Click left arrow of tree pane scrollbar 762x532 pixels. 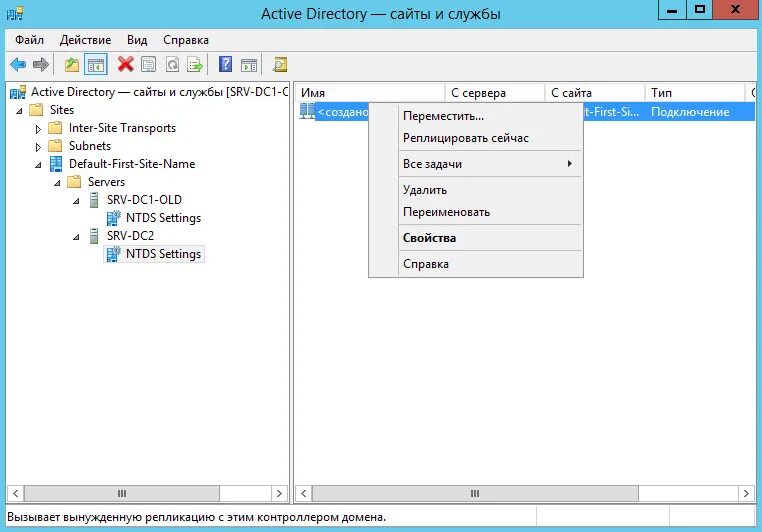pyautogui.click(x=16, y=494)
